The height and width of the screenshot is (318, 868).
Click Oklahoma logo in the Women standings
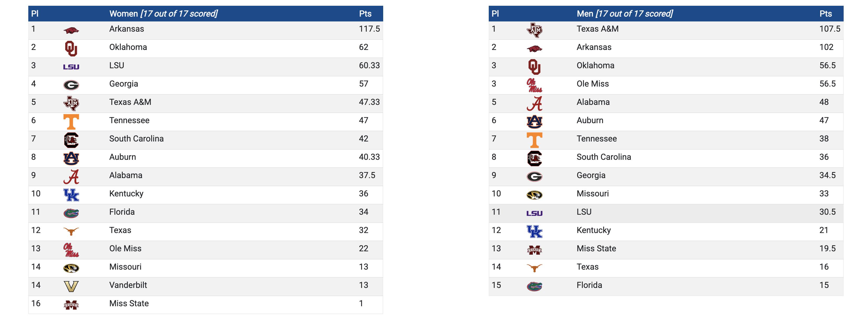71,49
